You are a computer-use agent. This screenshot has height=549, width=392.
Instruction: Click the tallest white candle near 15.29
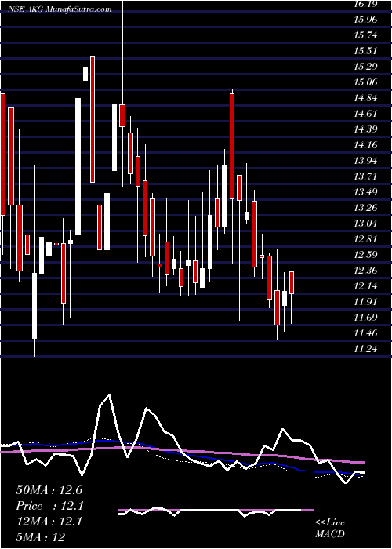click(x=78, y=166)
